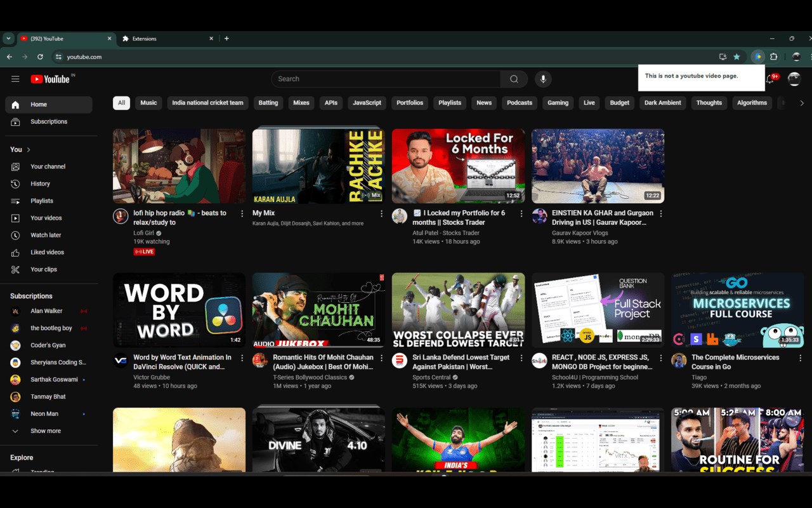Open the T-Series Bollywood Classics avatar
This screenshot has height=508, width=812.
[x=260, y=360]
